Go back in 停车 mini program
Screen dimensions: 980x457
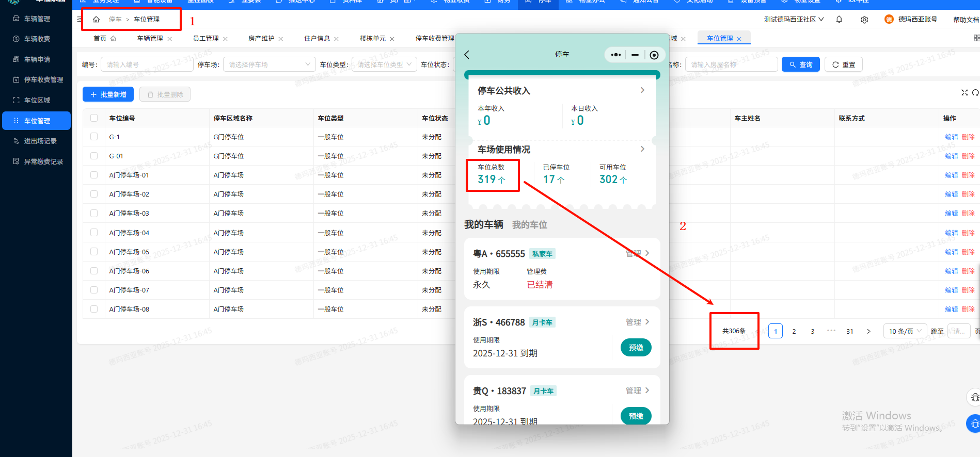pos(467,55)
